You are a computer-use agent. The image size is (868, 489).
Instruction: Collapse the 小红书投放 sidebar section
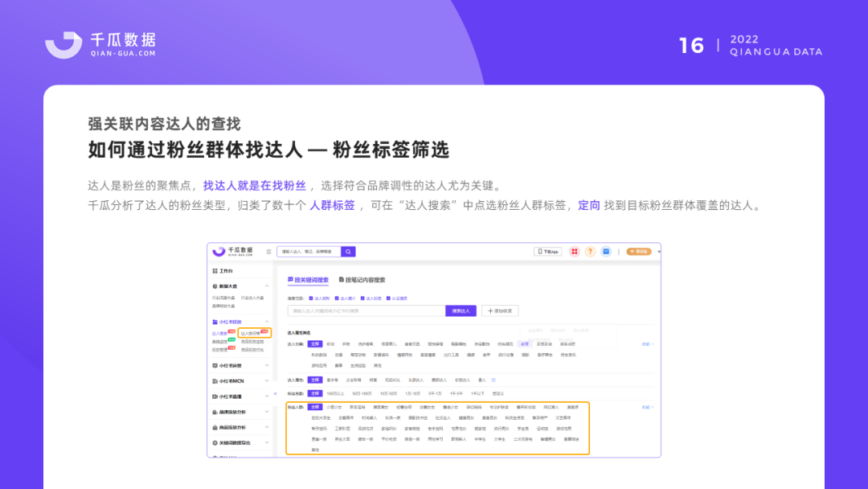(267, 322)
